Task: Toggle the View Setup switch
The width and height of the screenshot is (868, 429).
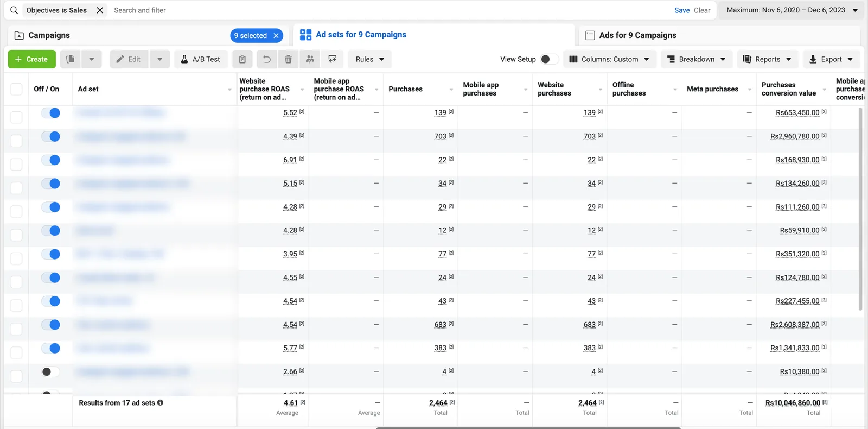Action: point(549,59)
